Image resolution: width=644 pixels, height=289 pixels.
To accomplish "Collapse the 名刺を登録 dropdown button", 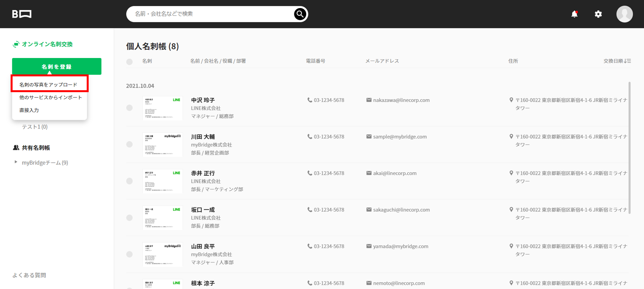I will click(x=57, y=66).
